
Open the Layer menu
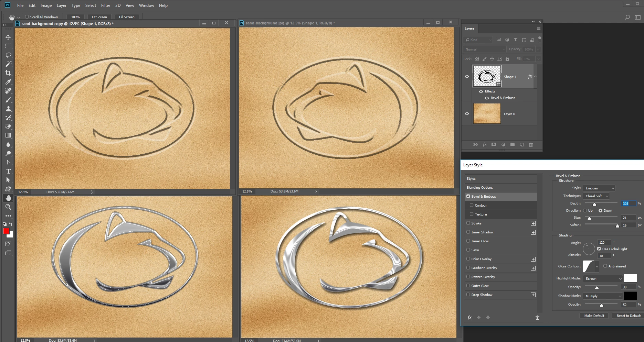point(62,5)
